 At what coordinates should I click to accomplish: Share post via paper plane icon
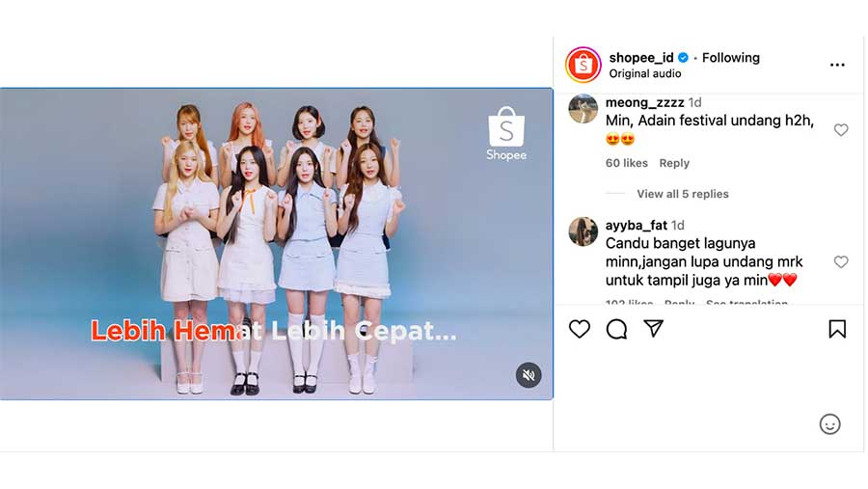pyautogui.click(x=653, y=328)
